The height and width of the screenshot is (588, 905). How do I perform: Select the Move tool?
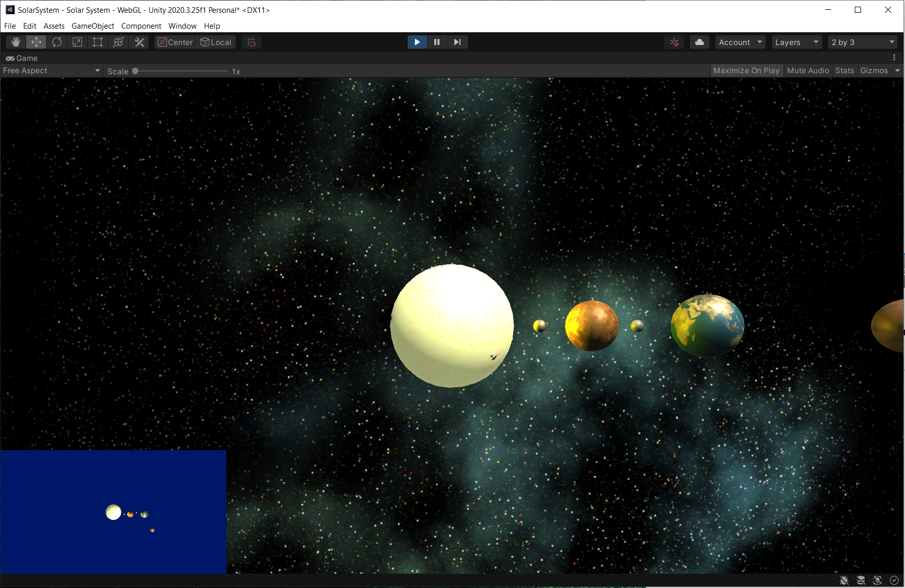point(36,42)
